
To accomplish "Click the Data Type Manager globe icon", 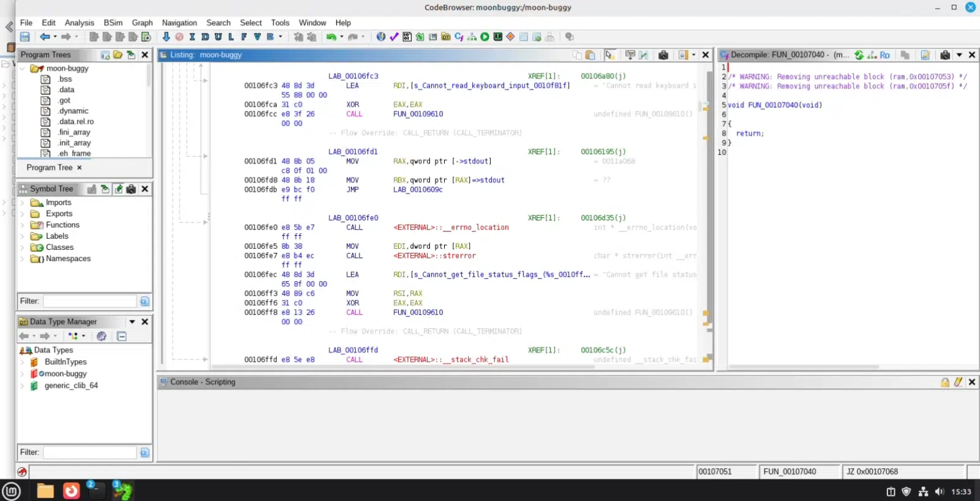I will point(102,336).
